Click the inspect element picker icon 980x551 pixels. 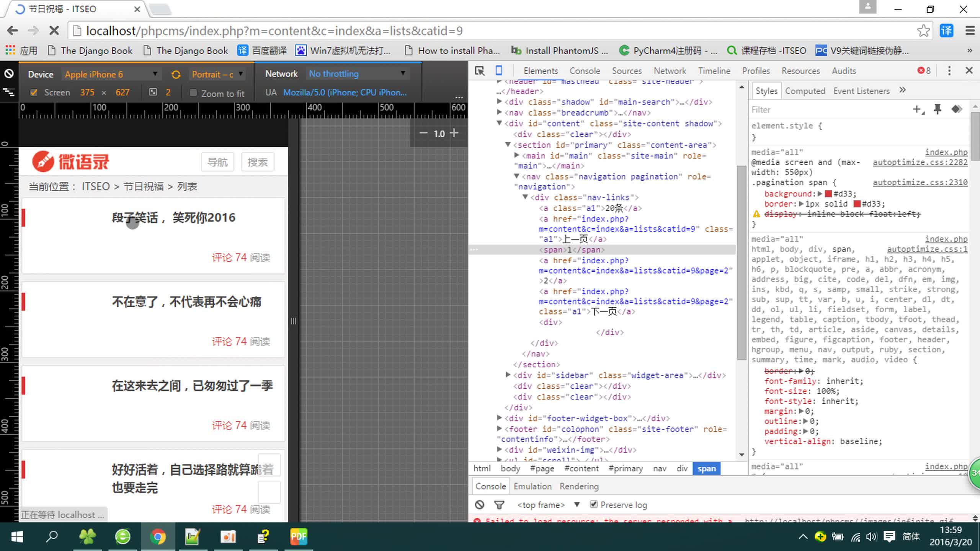point(479,71)
